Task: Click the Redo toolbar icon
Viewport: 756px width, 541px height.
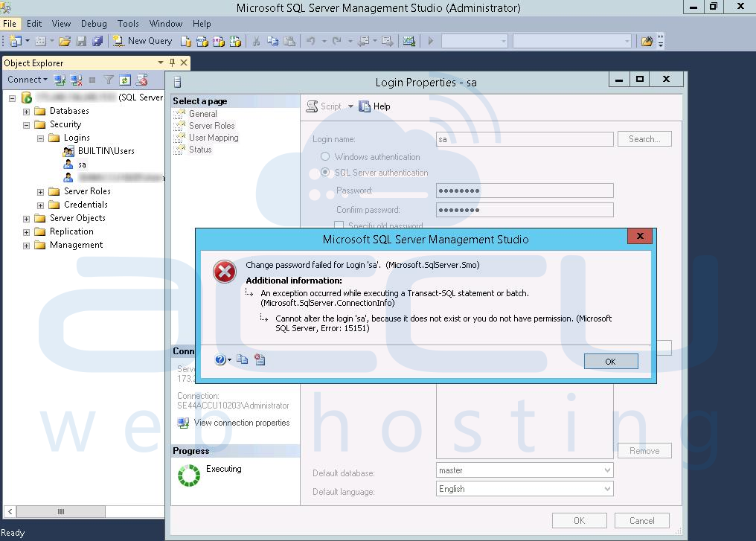Action: [337, 42]
